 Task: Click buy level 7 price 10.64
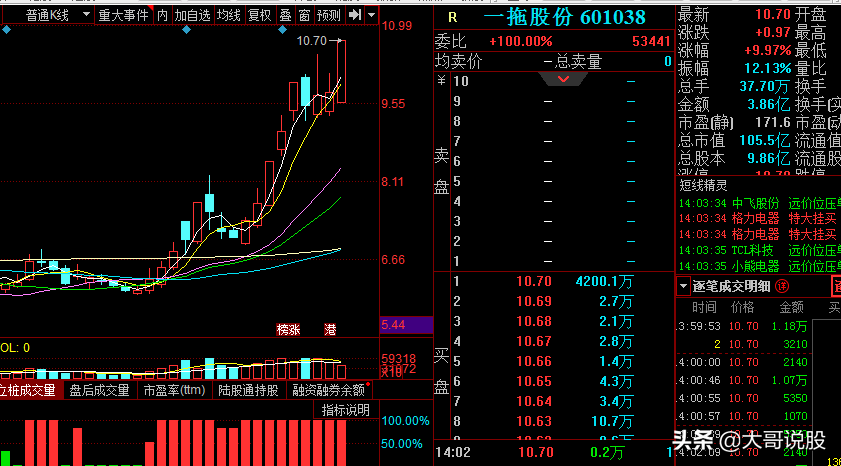coord(534,401)
